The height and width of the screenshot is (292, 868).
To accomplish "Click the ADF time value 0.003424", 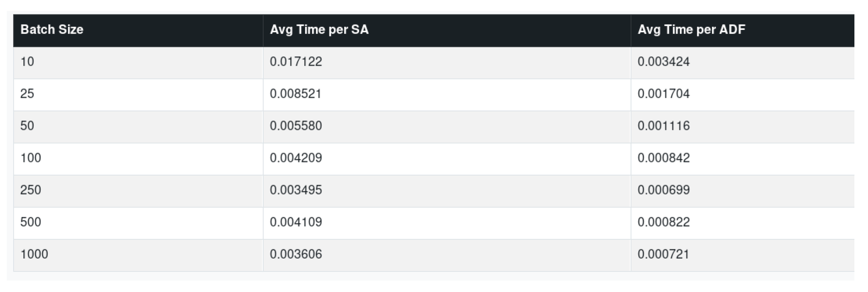I will pos(663,62).
